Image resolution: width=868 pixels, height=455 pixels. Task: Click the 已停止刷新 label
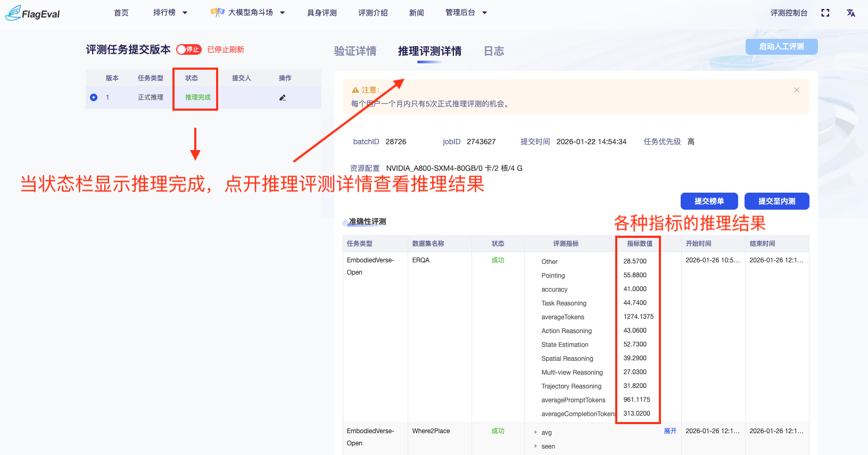click(226, 49)
